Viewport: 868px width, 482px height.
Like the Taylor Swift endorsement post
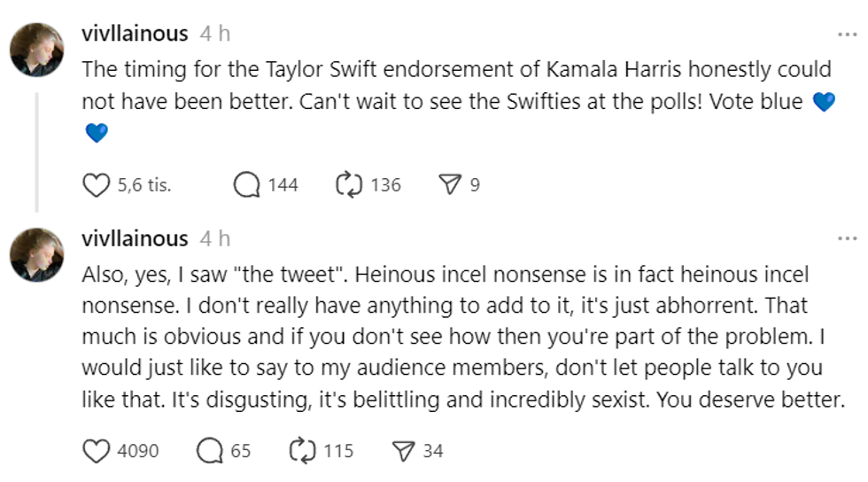tap(95, 185)
